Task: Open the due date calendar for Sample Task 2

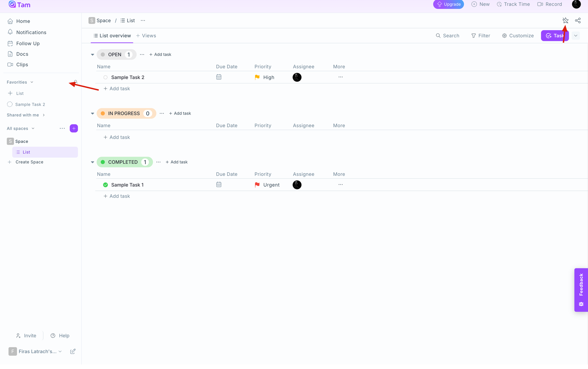Action: click(219, 77)
